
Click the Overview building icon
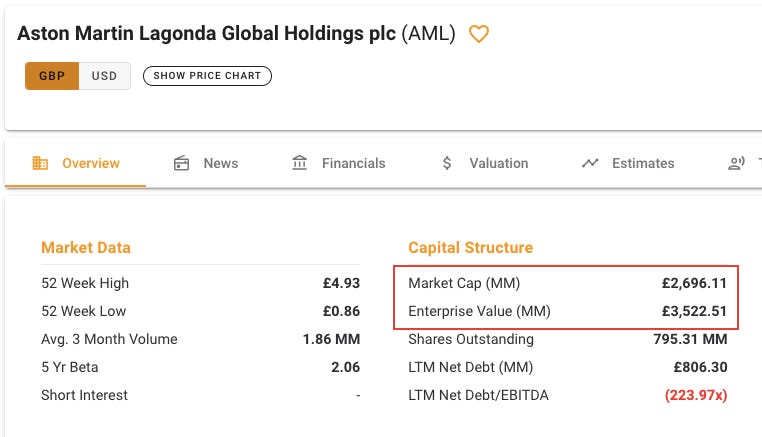point(40,163)
